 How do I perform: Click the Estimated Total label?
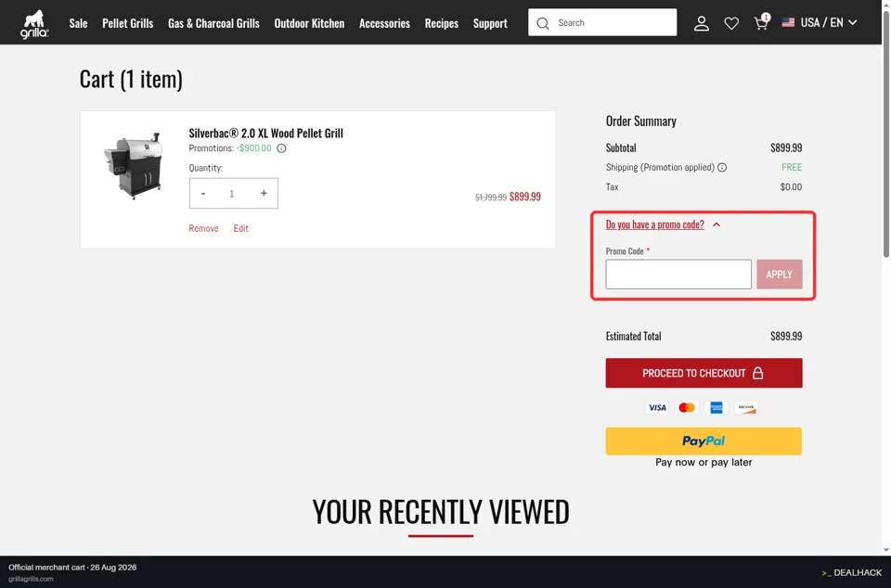tap(634, 336)
